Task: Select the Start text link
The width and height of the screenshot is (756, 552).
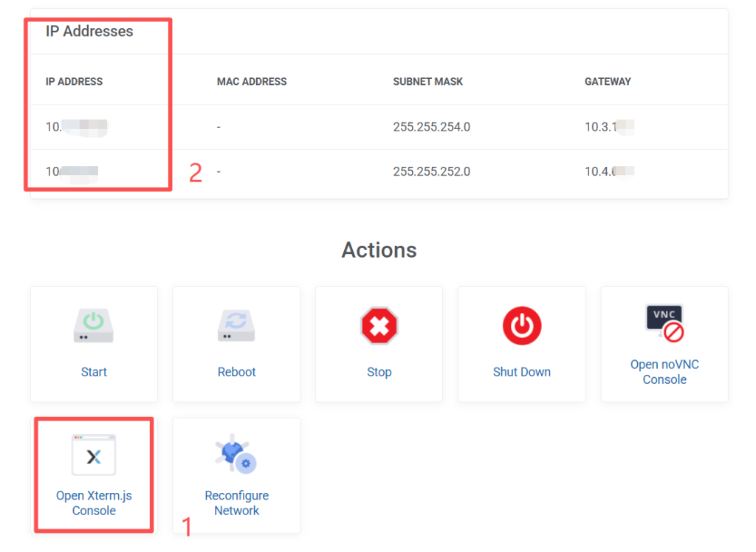Action: 94,372
